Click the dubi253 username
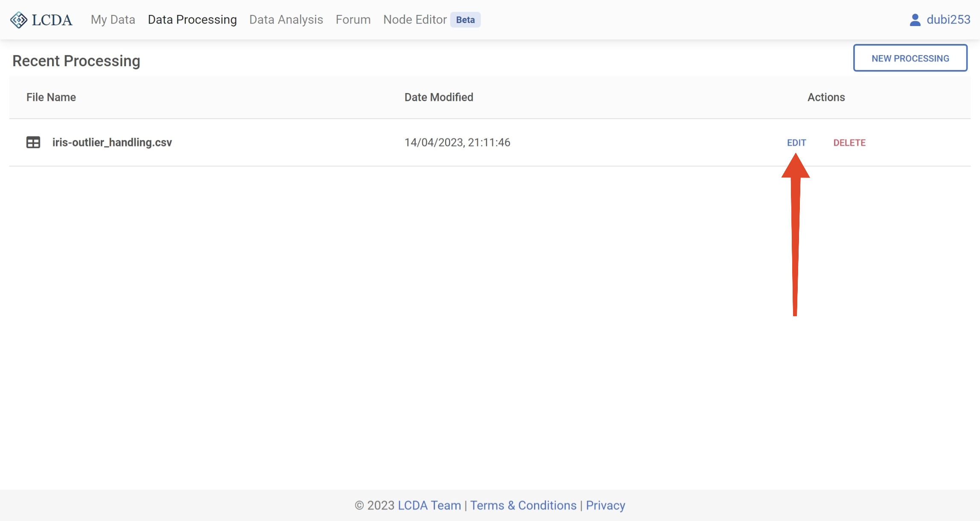The width and height of the screenshot is (980, 521). coord(948,20)
